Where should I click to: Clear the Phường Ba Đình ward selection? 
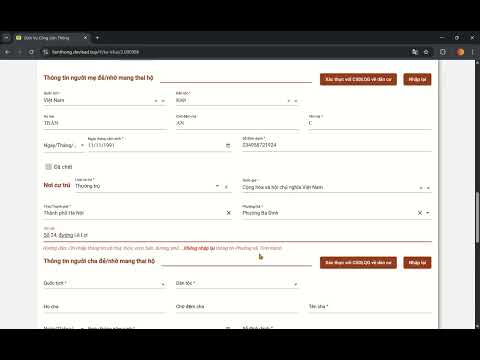tap(420, 213)
